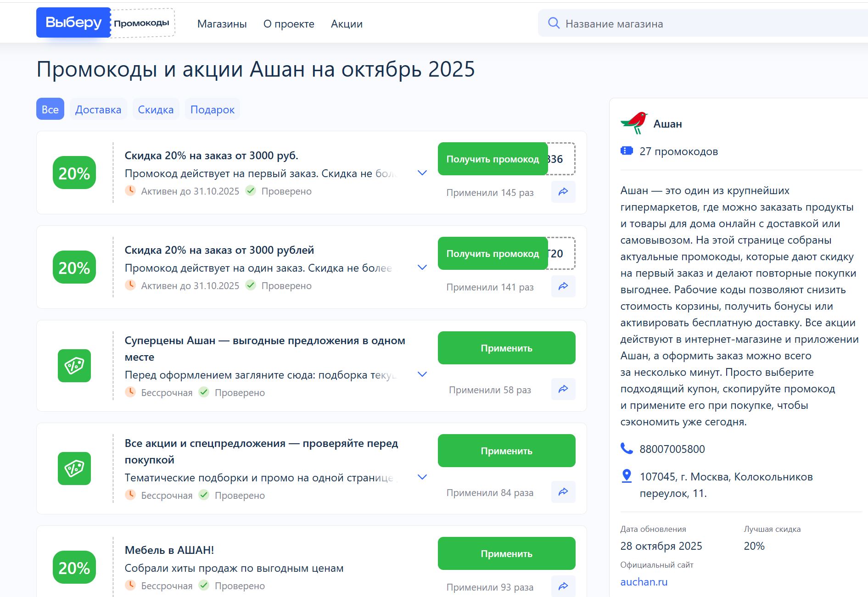This screenshot has height=597, width=868.
Task: Switch to the О проекте section
Action: (x=288, y=24)
